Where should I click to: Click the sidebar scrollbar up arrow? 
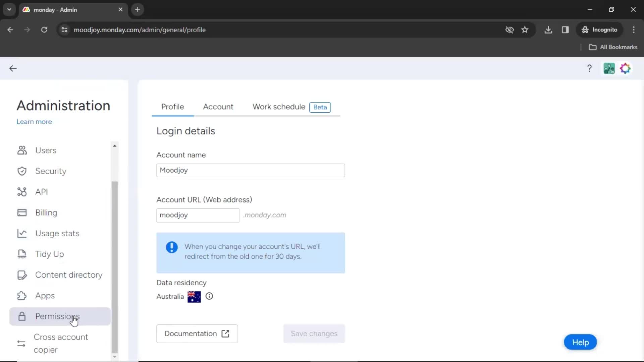tap(115, 146)
